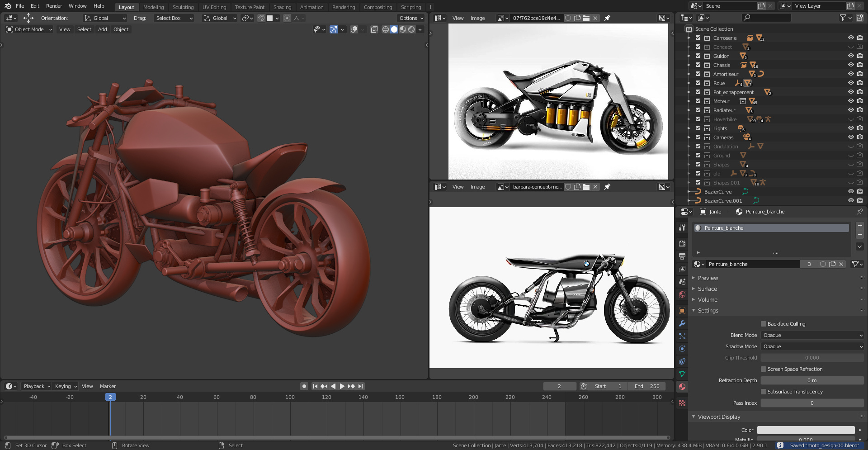Image resolution: width=868 pixels, height=450 pixels.
Task: Open the timeline Marker menu
Action: [x=108, y=386]
